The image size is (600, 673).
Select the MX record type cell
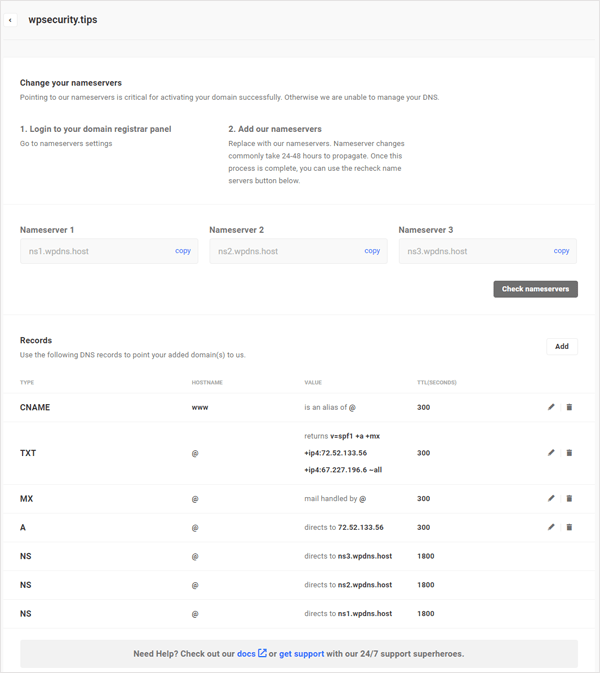pos(26,499)
